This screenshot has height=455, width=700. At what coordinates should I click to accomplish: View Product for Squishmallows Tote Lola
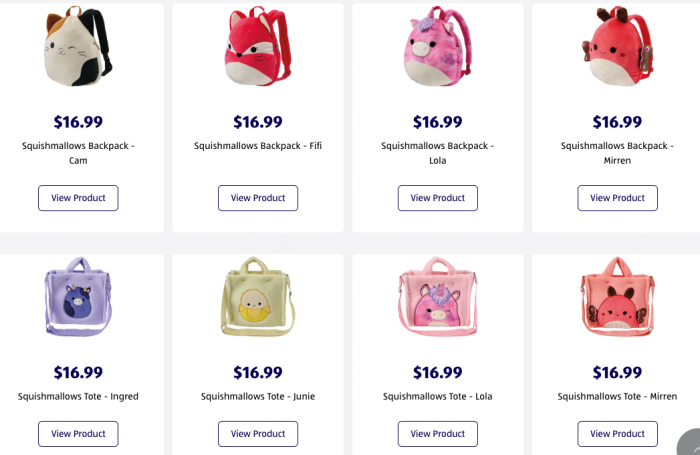(437, 434)
